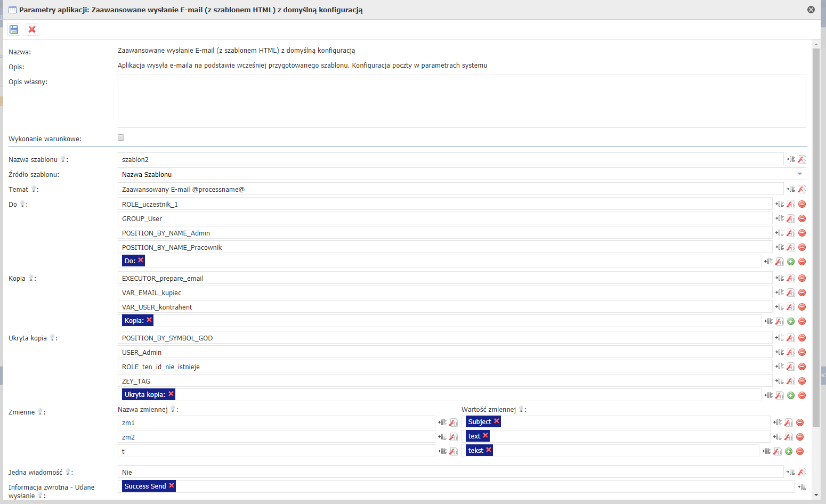This screenshot has height=504, width=826.
Task: Click the zm1 variable name field
Action: coord(276,422)
